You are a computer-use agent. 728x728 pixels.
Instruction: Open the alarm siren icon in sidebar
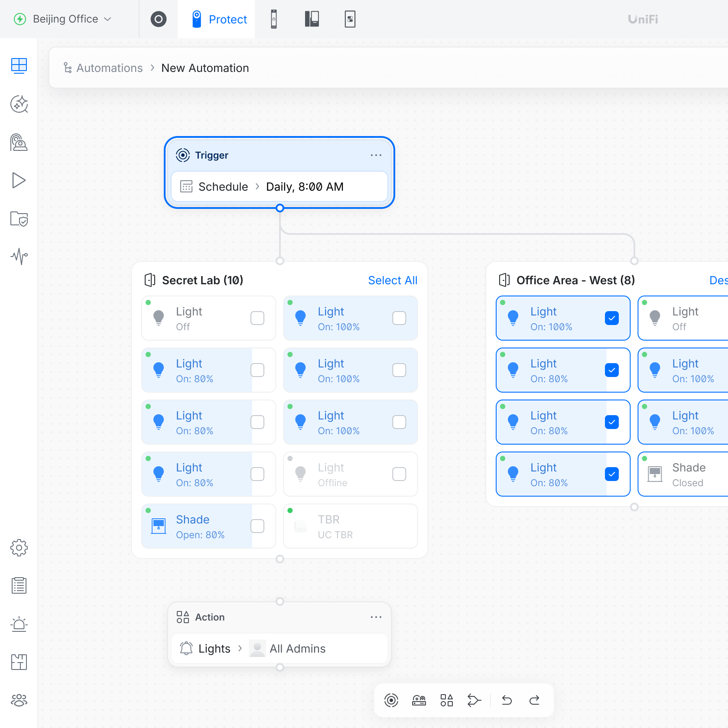tap(19, 624)
